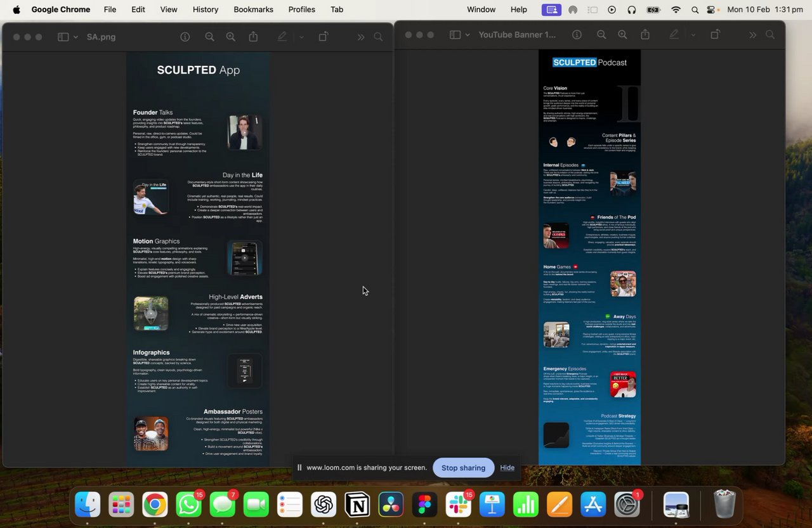The image size is (812, 528).
Task: Open the Window menu
Action: click(481, 10)
